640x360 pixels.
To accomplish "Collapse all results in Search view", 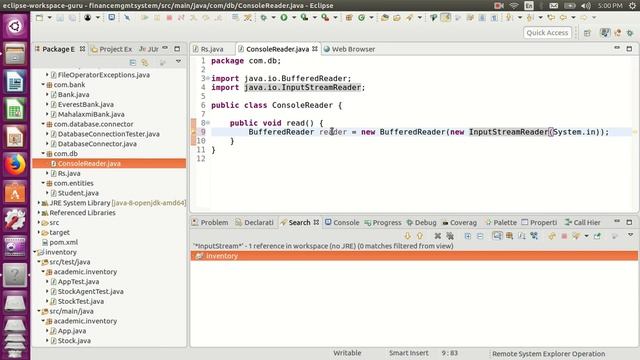I will 480,236.
